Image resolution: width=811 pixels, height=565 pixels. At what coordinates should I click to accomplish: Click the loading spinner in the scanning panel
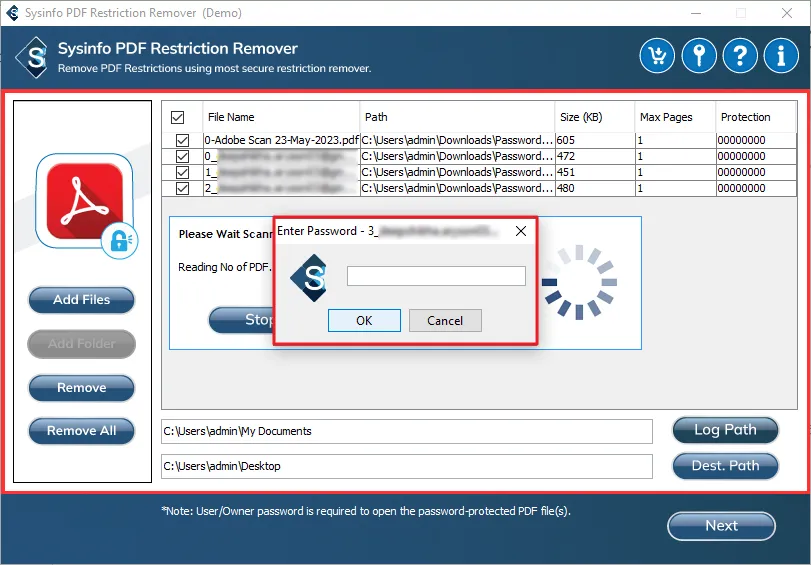click(x=579, y=282)
